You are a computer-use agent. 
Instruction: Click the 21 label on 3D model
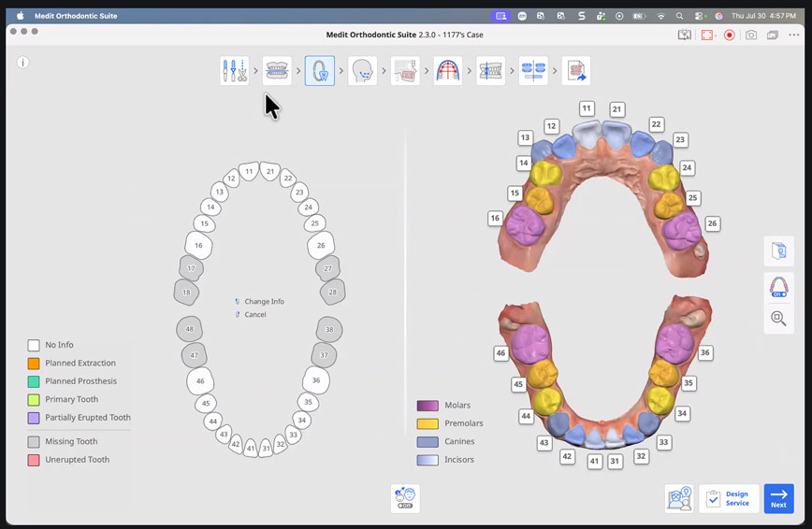[616, 109]
